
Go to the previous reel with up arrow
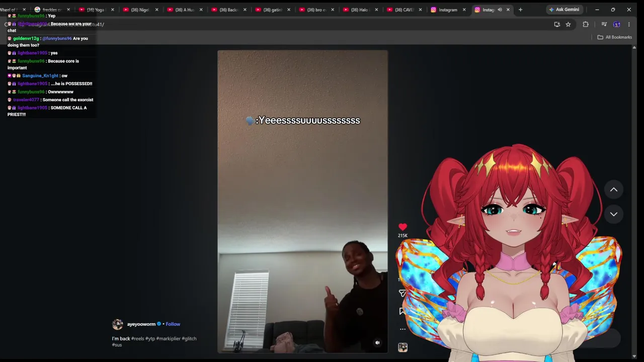coord(614,190)
